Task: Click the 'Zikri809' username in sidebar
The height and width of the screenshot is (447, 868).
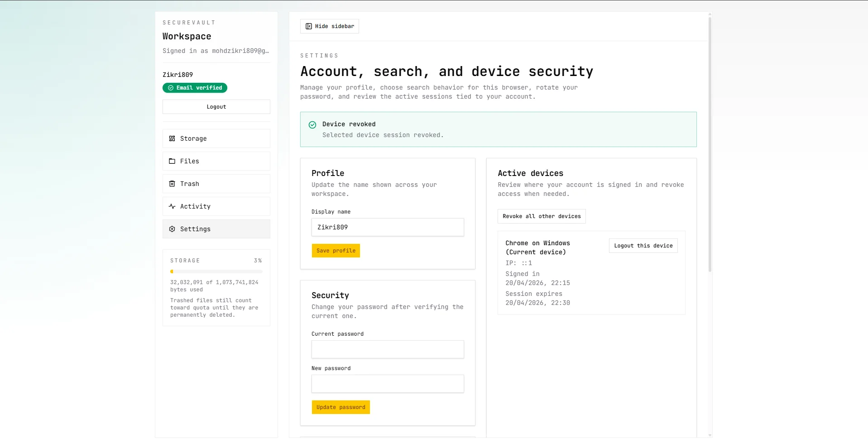Action: click(x=178, y=75)
